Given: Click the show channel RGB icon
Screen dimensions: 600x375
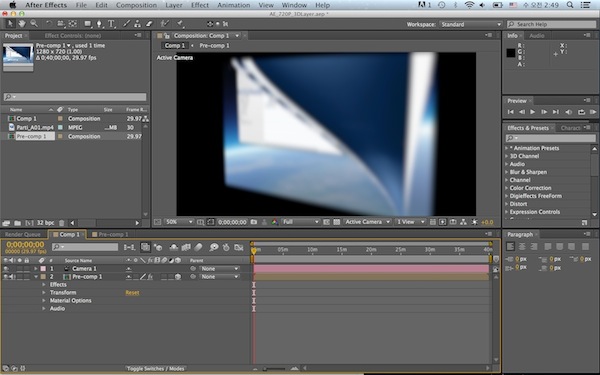Looking at the screenshot, I should [x=274, y=222].
